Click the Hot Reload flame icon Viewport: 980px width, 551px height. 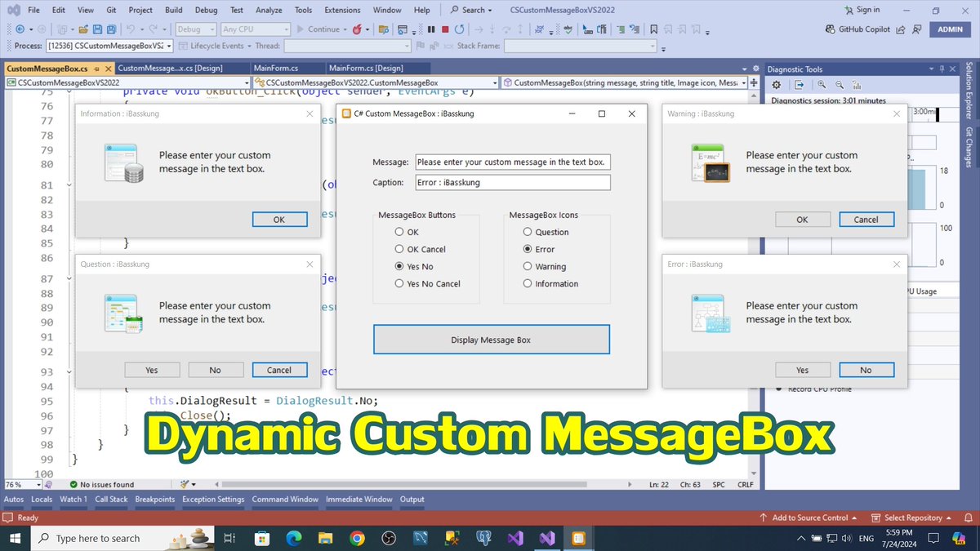pyautogui.click(x=358, y=29)
